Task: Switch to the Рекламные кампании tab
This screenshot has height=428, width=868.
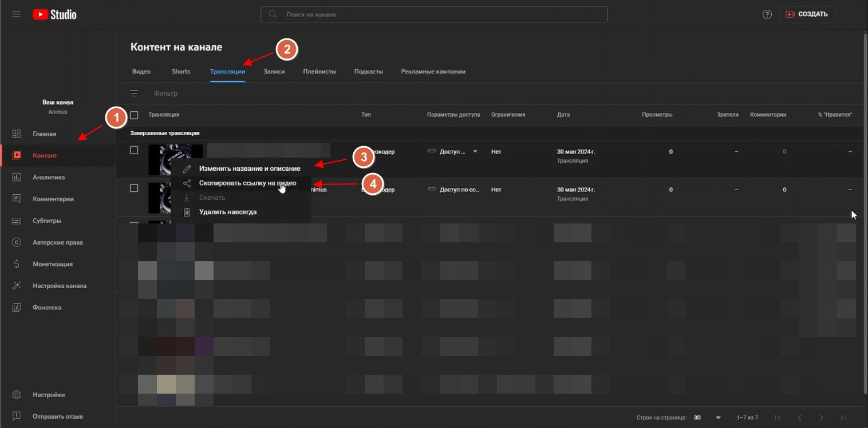Action: point(433,72)
